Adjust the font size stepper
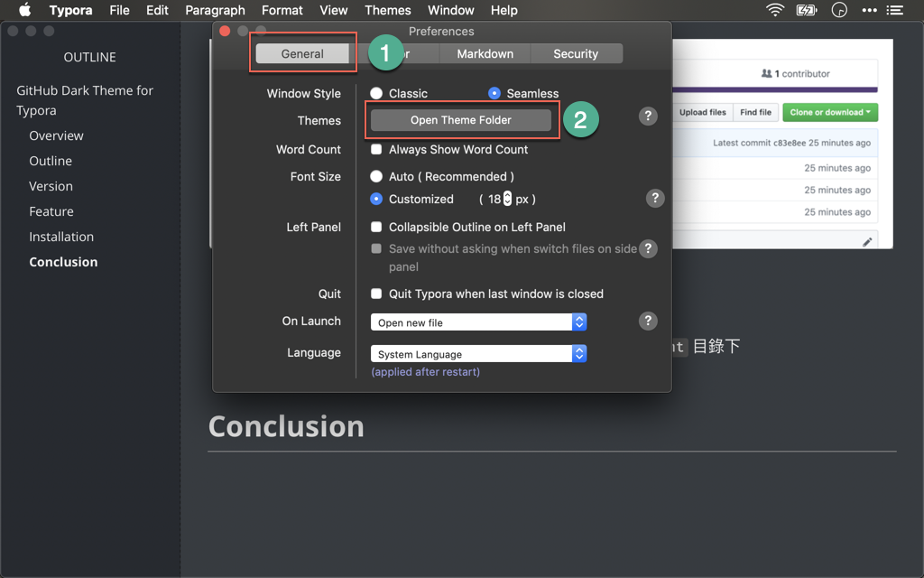 point(507,199)
